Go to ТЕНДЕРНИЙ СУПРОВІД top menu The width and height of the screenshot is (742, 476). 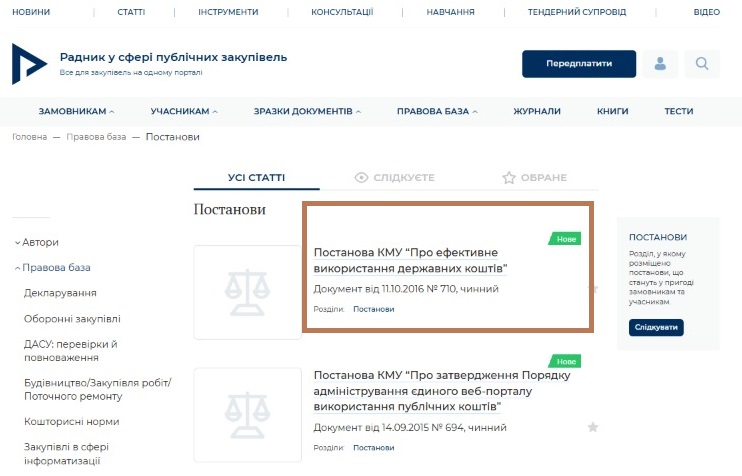(x=577, y=12)
